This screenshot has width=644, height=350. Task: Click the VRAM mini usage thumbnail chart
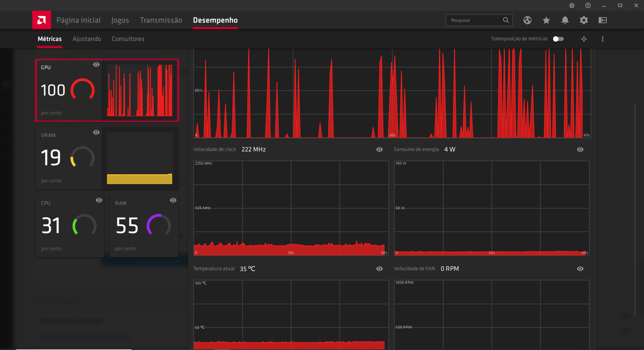140,158
